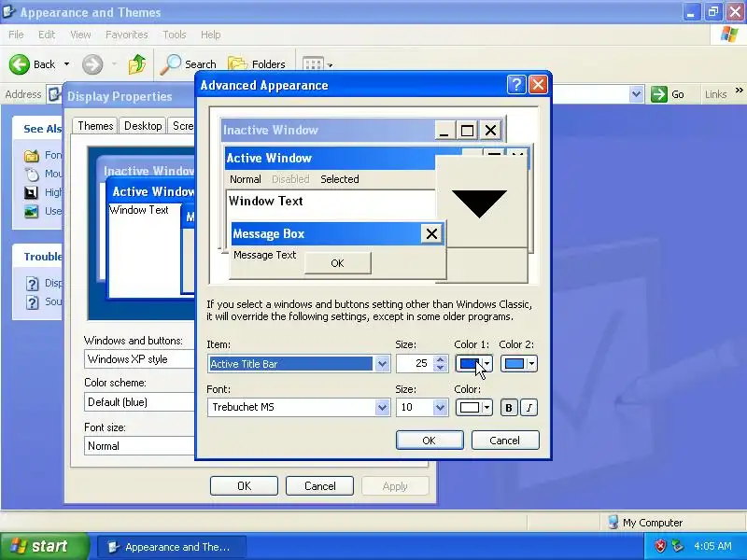Image resolution: width=747 pixels, height=560 pixels.
Task: Click OK in Display Properties dialog
Action: [x=244, y=486]
